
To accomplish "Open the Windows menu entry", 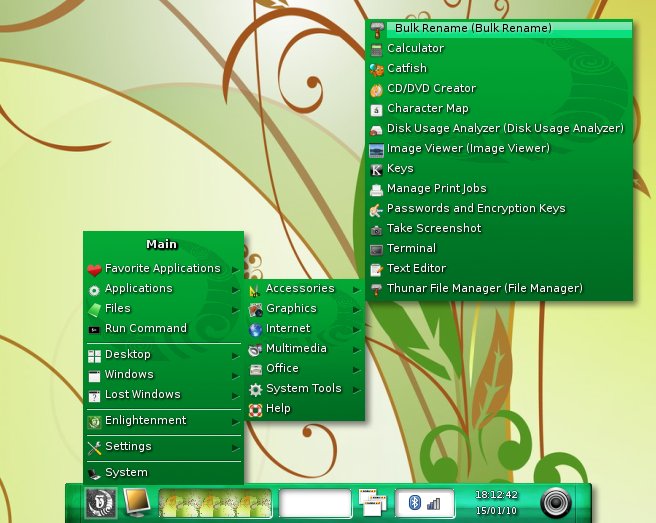I will point(164,374).
